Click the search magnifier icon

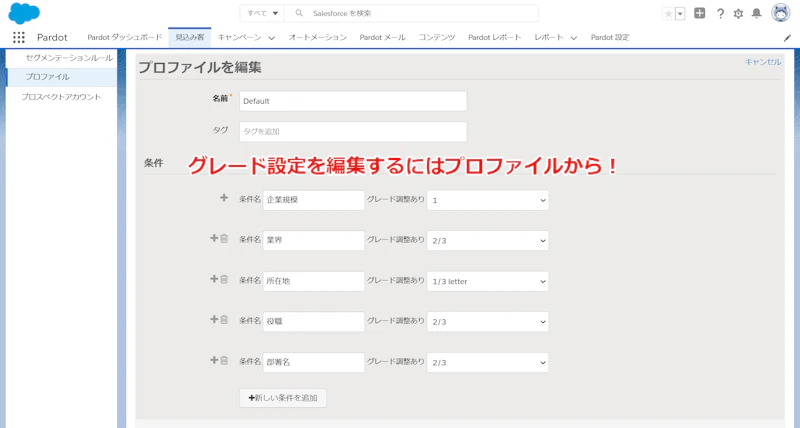[x=299, y=13]
